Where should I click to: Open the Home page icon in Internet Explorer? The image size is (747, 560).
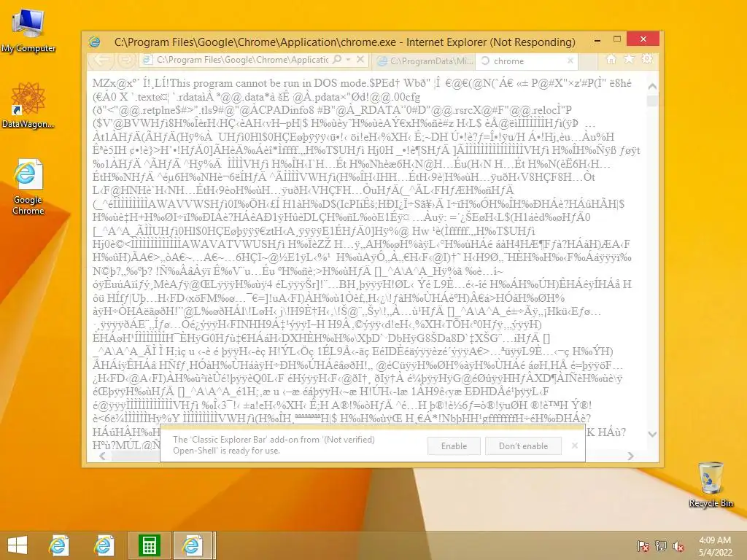tap(611, 59)
